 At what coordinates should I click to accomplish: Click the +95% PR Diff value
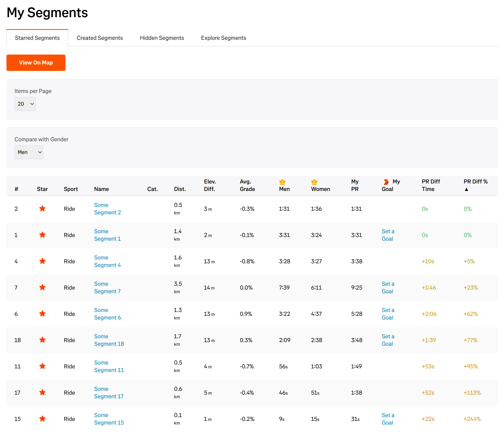(x=471, y=366)
